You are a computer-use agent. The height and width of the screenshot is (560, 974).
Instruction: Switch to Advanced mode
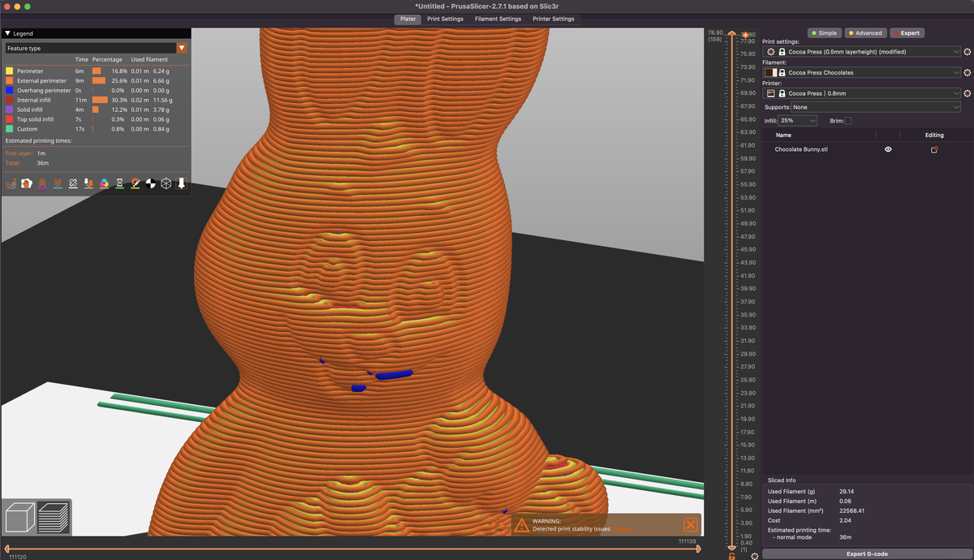pyautogui.click(x=864, y=33)
